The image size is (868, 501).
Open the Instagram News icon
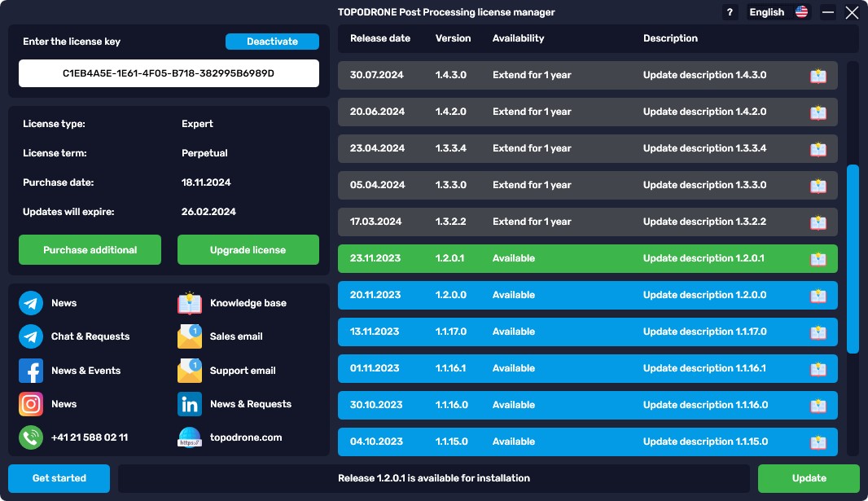(x=31, y=404)
